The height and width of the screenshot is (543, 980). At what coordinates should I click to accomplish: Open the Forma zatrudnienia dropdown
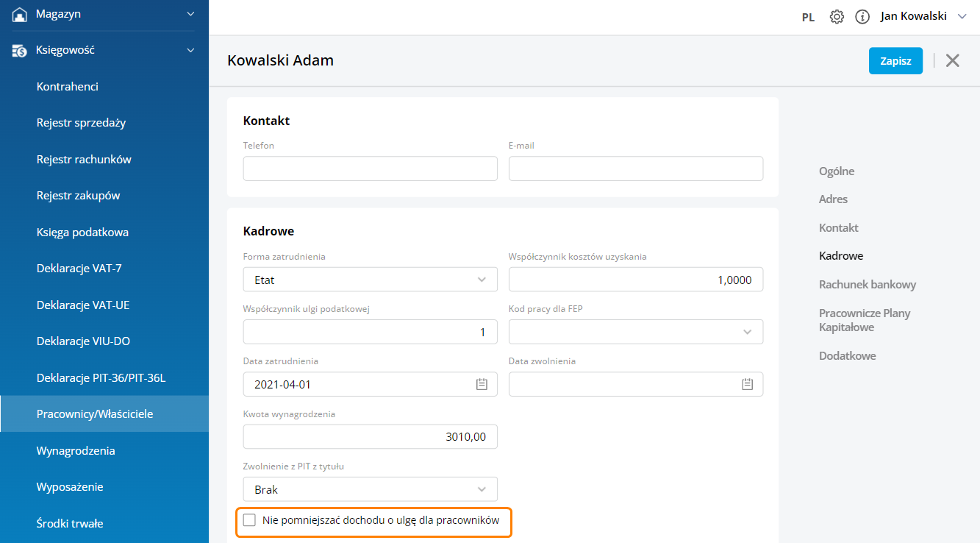[x=370, y=280]
